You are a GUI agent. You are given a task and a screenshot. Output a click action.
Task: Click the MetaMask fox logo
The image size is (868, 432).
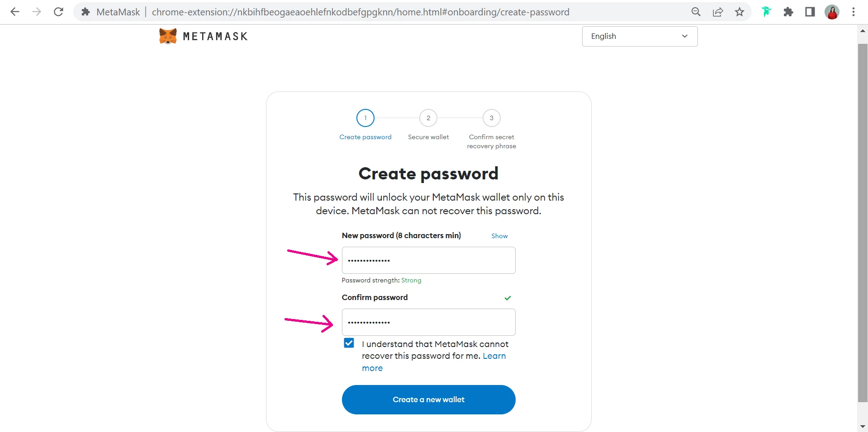point(168,36)
